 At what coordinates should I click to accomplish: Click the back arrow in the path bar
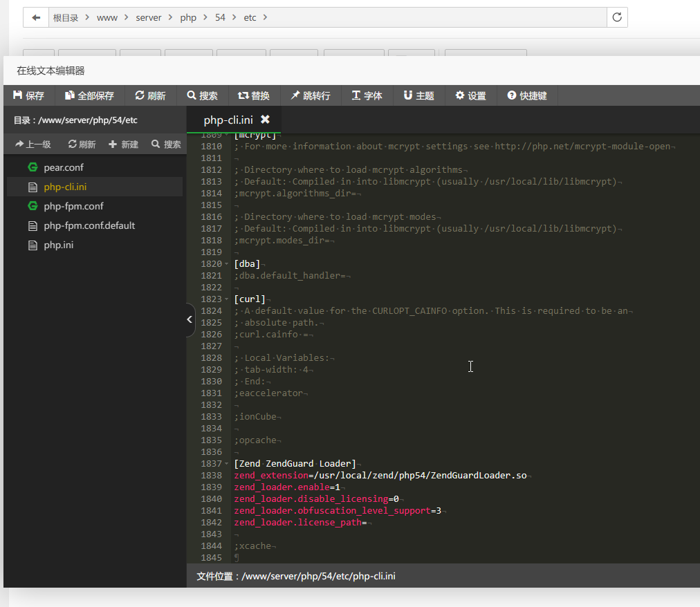[x=36, y=17]
